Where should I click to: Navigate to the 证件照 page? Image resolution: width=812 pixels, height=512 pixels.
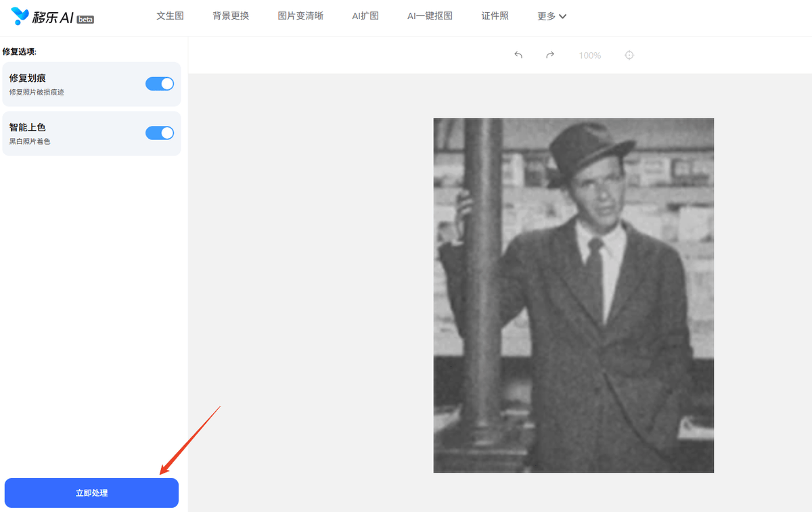click(x=495, y=16)
